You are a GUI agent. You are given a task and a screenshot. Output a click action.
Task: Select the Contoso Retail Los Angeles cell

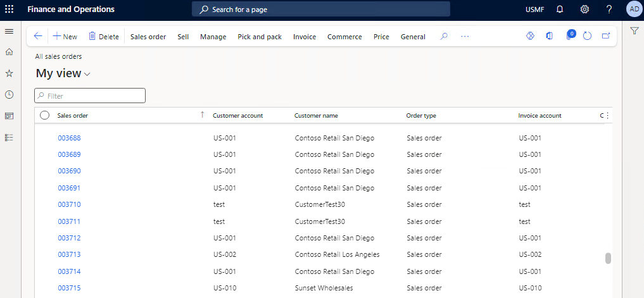(x=337, y=254)
